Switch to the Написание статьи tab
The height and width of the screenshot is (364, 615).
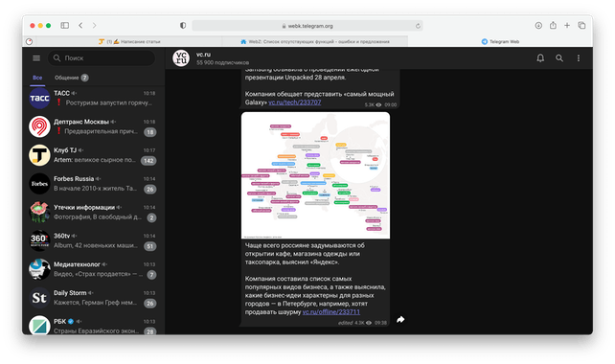(129, 41)
